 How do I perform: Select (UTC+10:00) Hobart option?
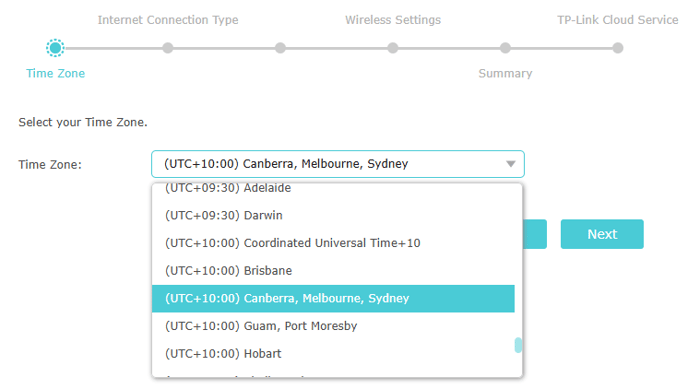point(333,353)
